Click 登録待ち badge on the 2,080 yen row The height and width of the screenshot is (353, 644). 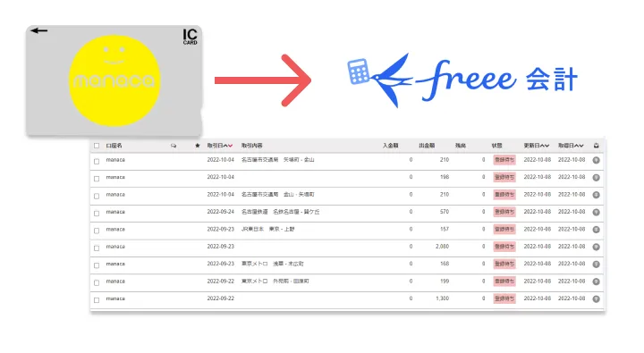pyautogui.click(x=504, y=247)
